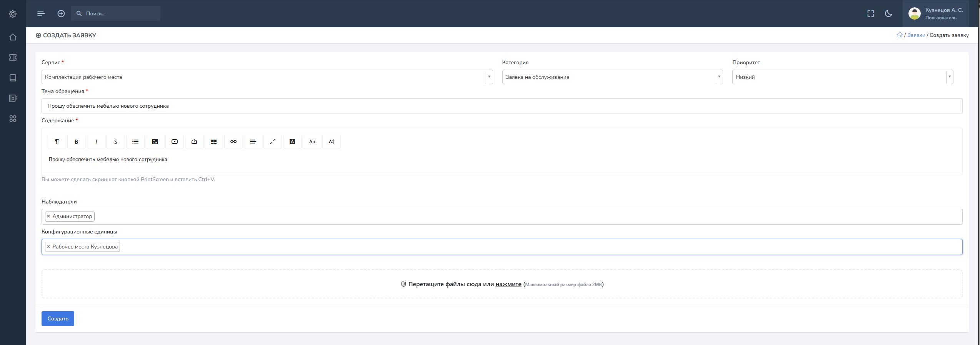Collapse the sidebar with hamburger icon
980x345 pixels.
coord(41,13)
